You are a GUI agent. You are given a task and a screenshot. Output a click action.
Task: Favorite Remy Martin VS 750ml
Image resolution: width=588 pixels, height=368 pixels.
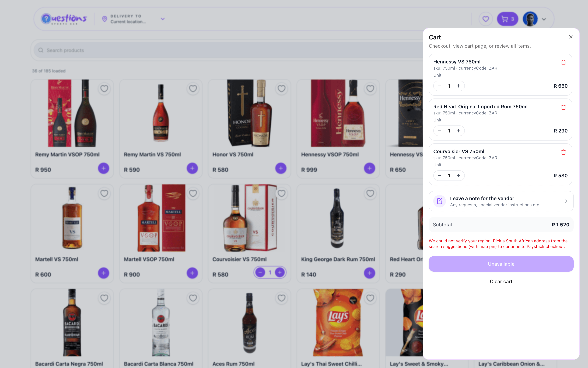(x=193, y=89)
